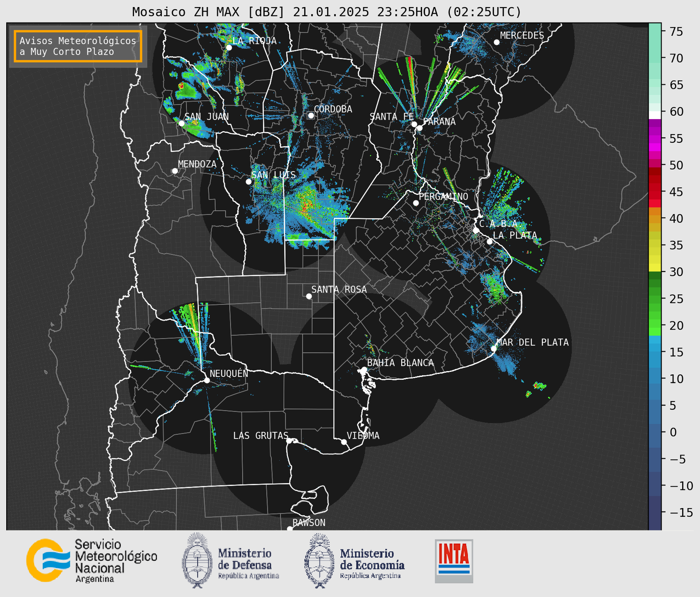
Task: Click the dark blue -15 dBZ band on the colorbar
Action: [x=655, y=513]
